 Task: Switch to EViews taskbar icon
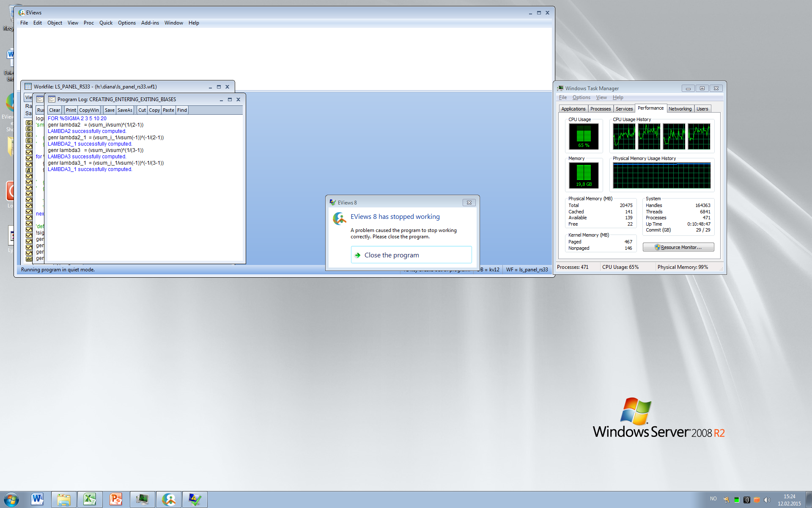coord(169,500)
